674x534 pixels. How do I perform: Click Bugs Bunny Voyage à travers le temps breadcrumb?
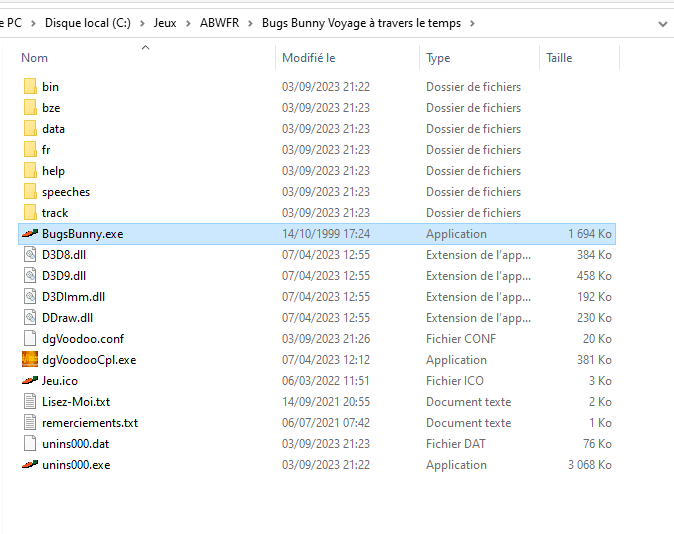click(361, 23)
